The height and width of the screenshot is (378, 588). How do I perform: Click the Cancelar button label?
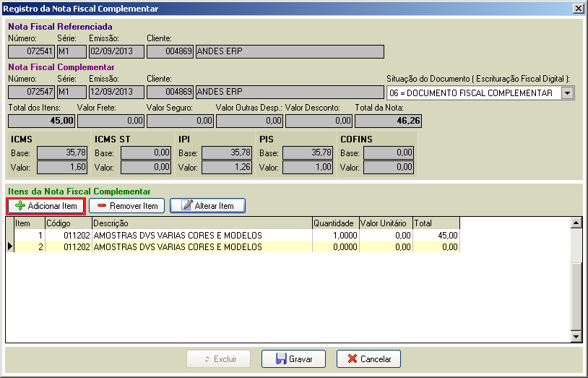tap(376, 359)
